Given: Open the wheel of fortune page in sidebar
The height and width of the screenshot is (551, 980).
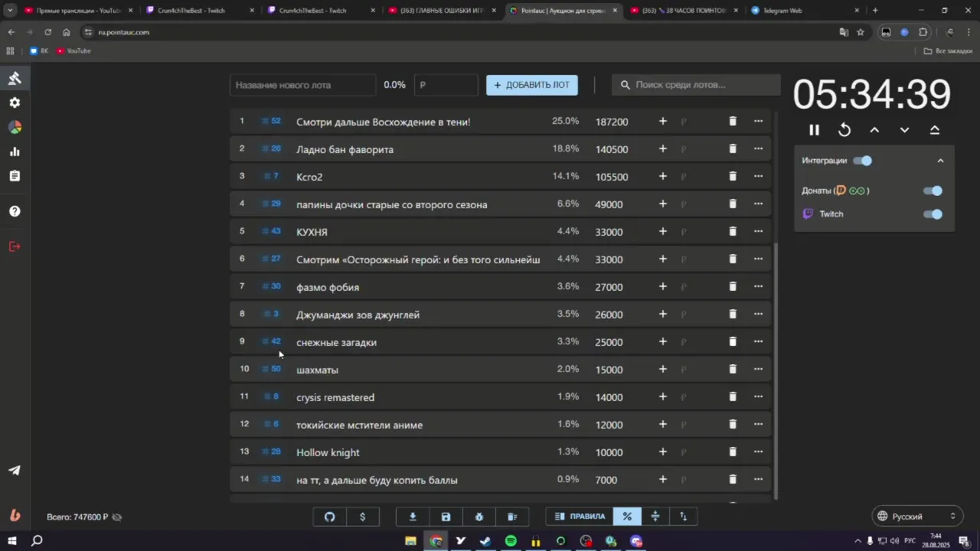Looking at the screenshot, I should point(15,127).
